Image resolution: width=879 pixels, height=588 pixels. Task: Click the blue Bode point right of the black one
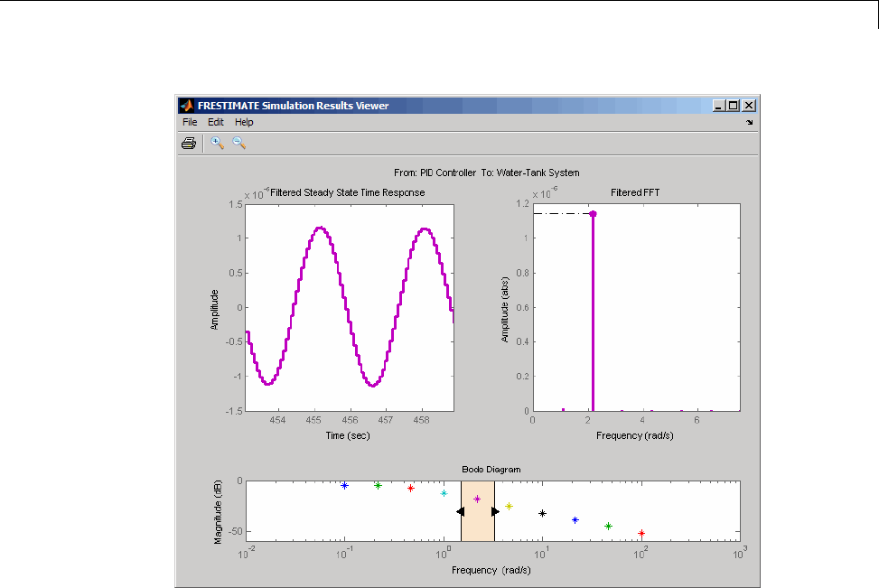tap(575, 520)
